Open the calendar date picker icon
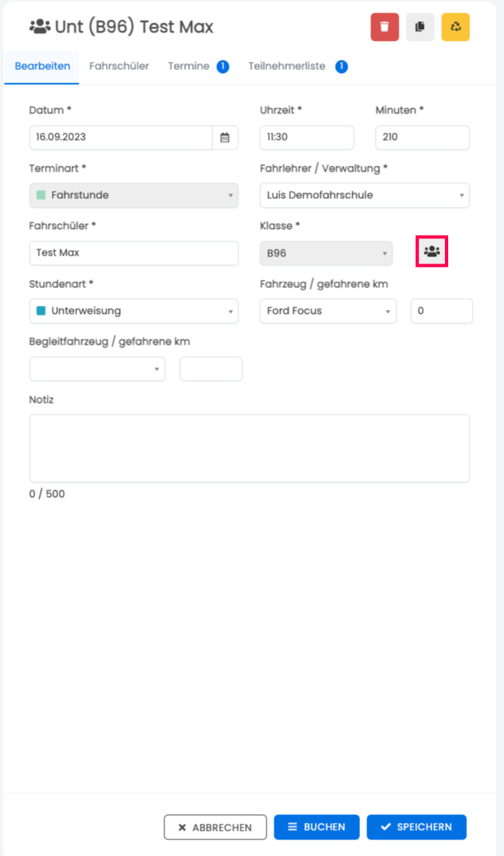Image resolution: width=504 pixels, height=856 pixels. coord(225,138)
